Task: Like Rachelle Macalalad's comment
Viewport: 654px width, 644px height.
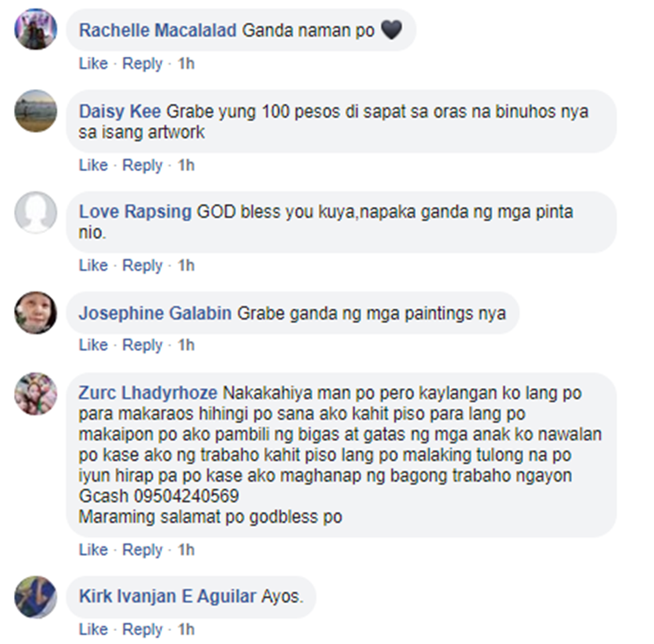Action: pos(93,64)
